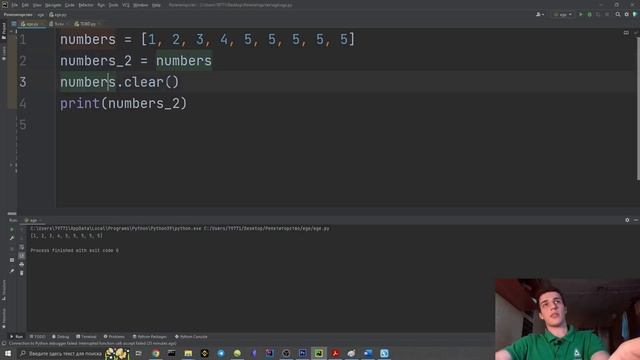Clear console output with trash icon
Image resolution: width=640 pixels, height=360 pixels.
pos(22,273)
